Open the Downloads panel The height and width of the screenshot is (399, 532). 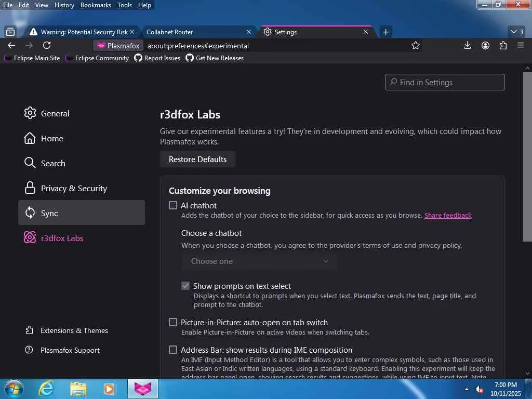(x=467, y=45)
